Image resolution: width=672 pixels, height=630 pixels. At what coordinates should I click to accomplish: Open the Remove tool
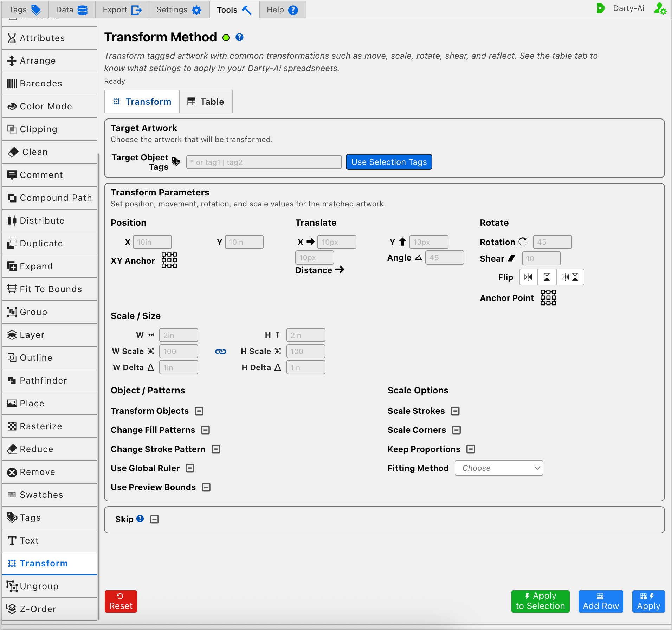click(x=50, y=472)
